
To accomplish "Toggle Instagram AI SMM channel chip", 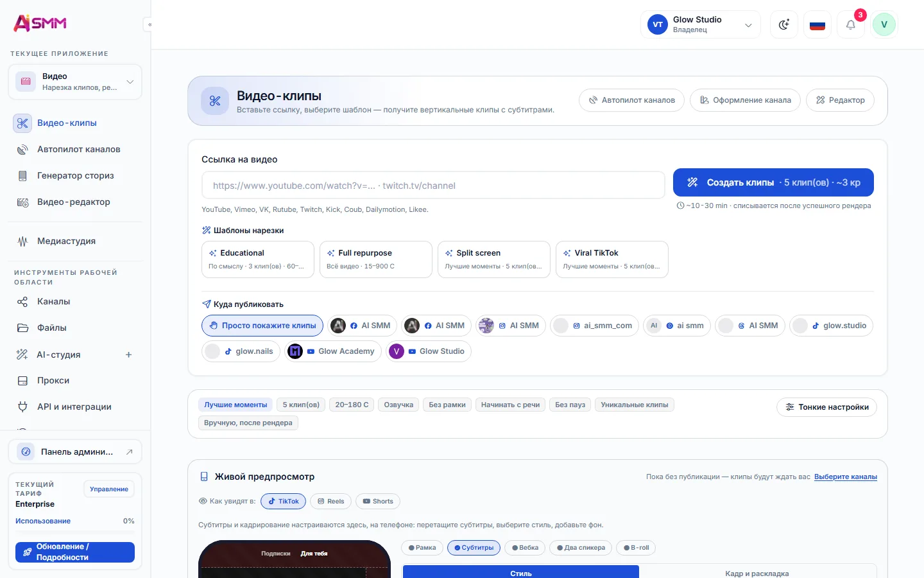I will 511,326.
